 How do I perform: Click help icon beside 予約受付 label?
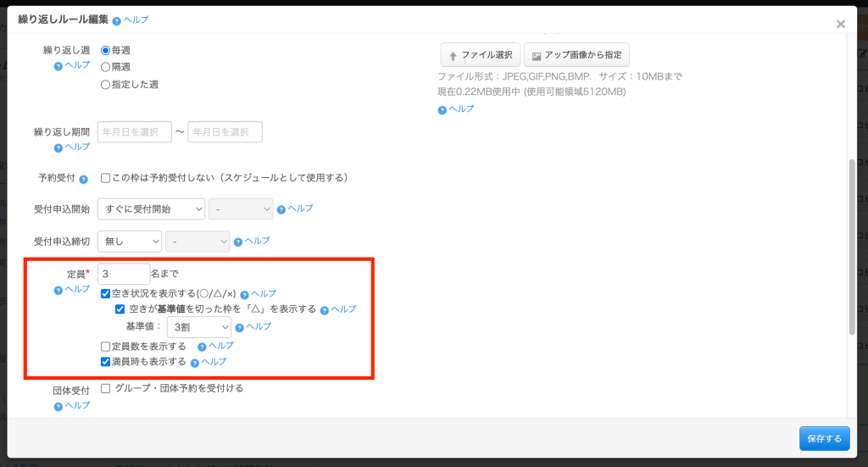tap(83, 179)
